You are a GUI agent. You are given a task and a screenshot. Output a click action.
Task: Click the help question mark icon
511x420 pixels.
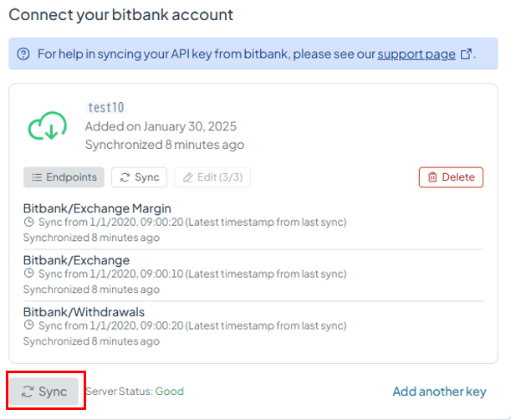click(23, 54)
